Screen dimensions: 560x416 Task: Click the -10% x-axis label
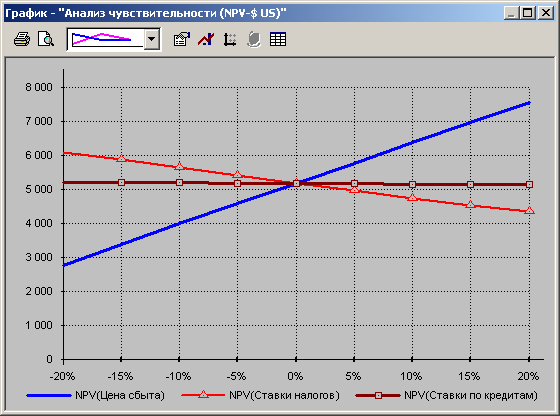pos(179,376)
